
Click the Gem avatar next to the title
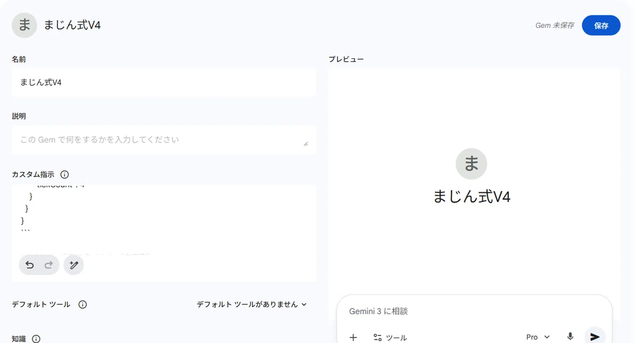24,25
